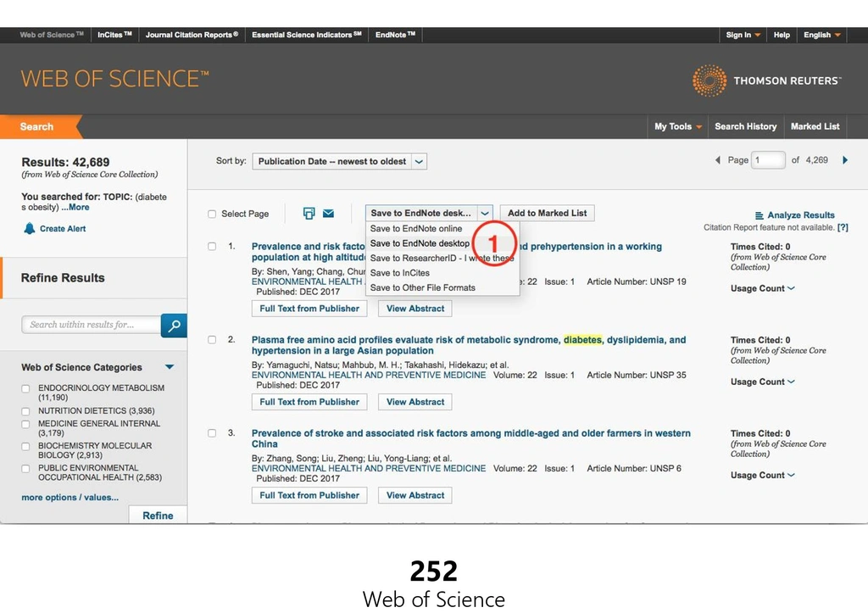Viewport: 868px width, 613px height.
Task: Click Environmental Health journal link, result 2
Action: point(369,375)
